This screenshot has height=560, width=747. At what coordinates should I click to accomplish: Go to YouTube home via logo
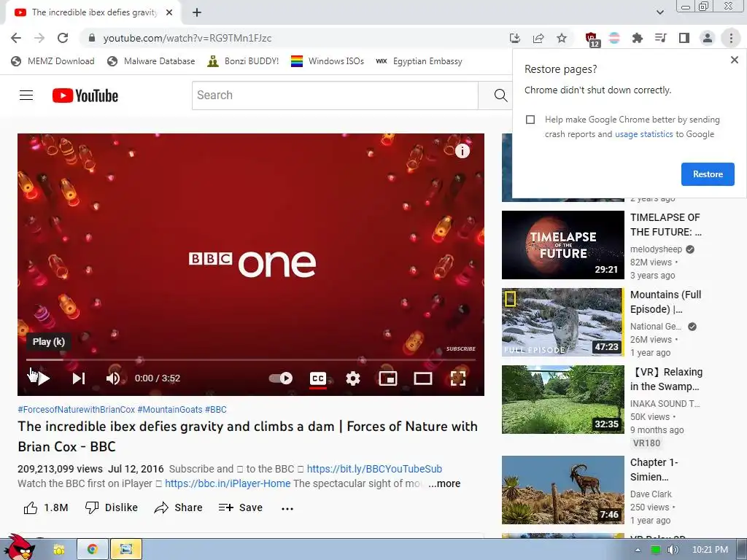[85, 96]
